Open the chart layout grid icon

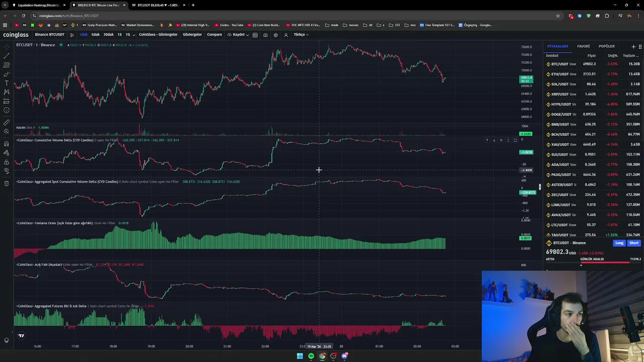(255, 35)
